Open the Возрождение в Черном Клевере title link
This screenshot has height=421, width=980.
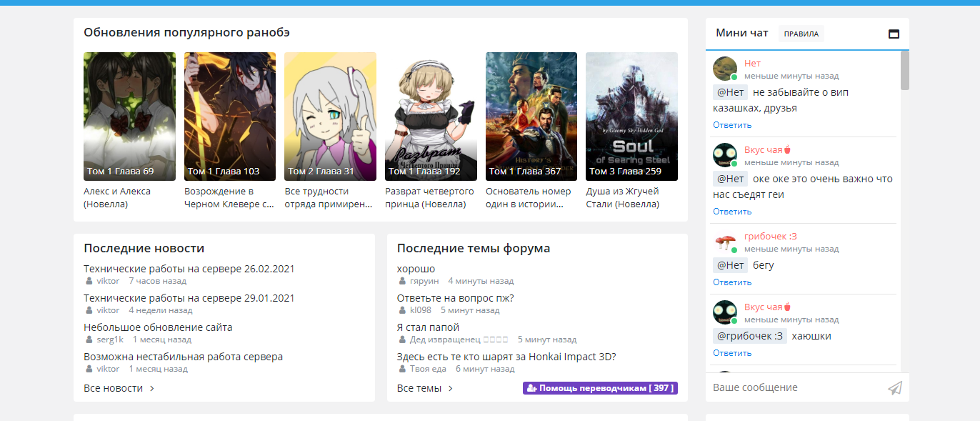(229, 197)
